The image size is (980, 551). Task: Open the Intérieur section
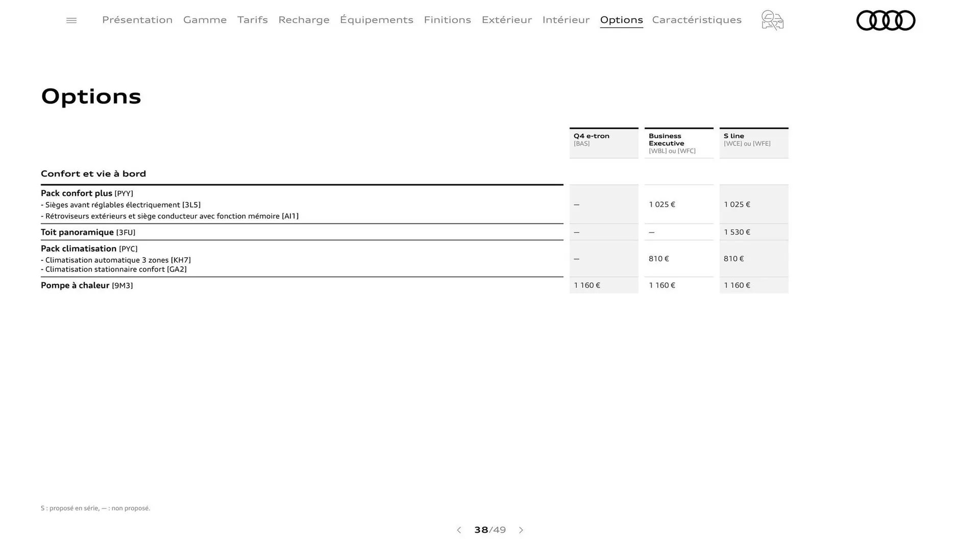566,20
